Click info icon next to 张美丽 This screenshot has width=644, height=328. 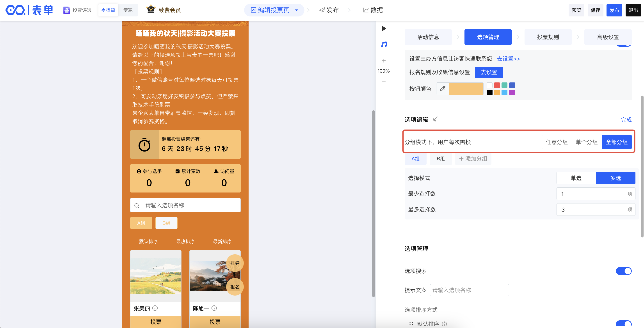coord(155,308)
